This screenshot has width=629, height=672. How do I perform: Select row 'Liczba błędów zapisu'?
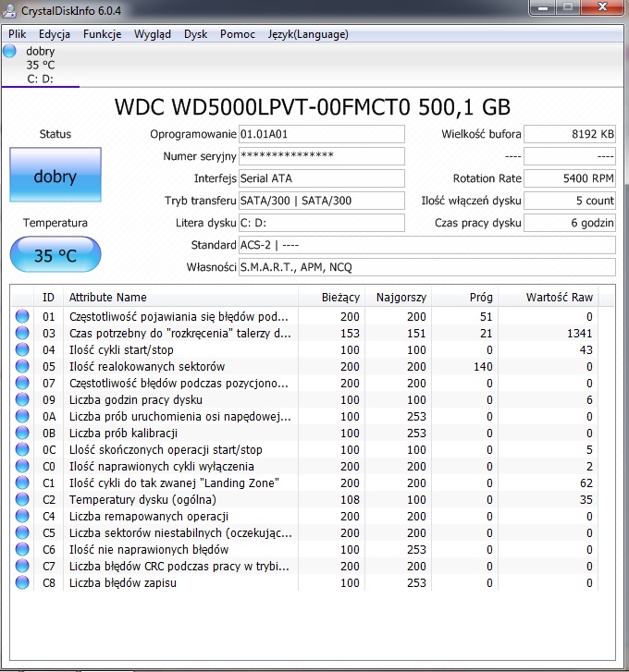tap(305, 582)
